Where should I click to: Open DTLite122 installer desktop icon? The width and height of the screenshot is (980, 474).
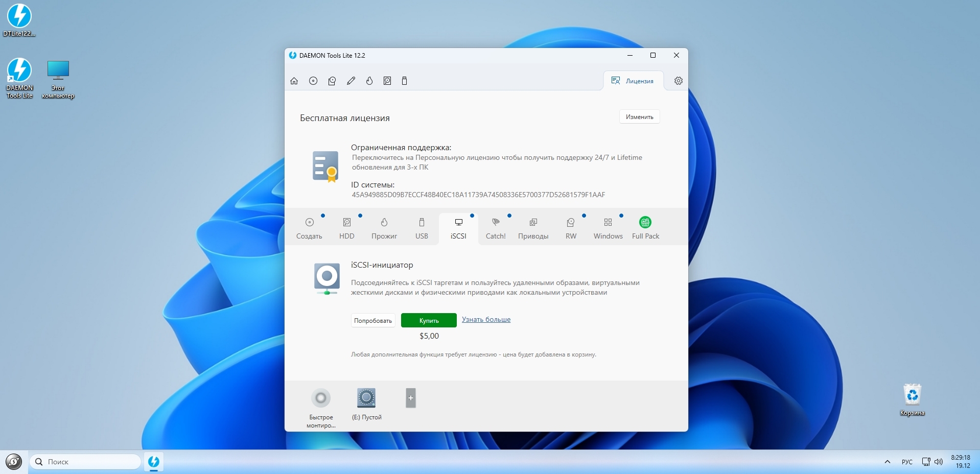coord(19,20)
